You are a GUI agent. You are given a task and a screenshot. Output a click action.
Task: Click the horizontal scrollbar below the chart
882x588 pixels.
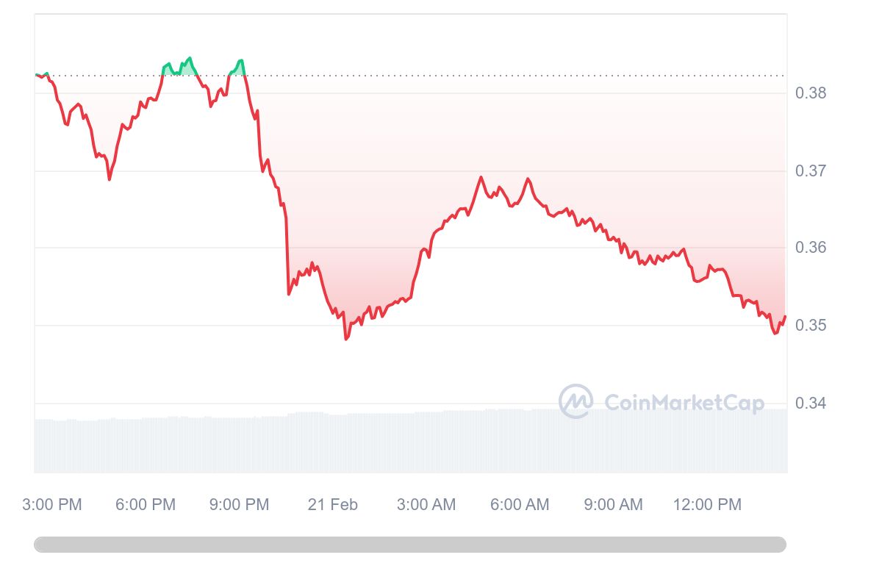tap(410, 545)
